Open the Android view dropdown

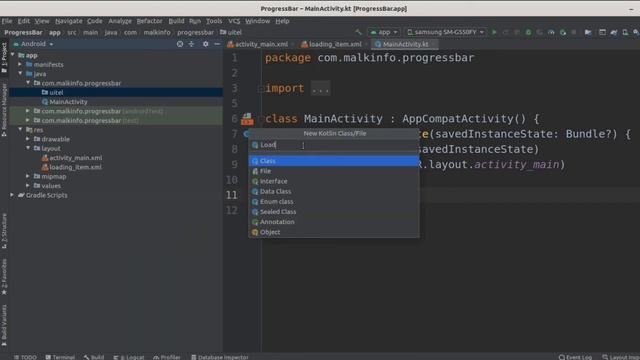click(x=34, y=44)
